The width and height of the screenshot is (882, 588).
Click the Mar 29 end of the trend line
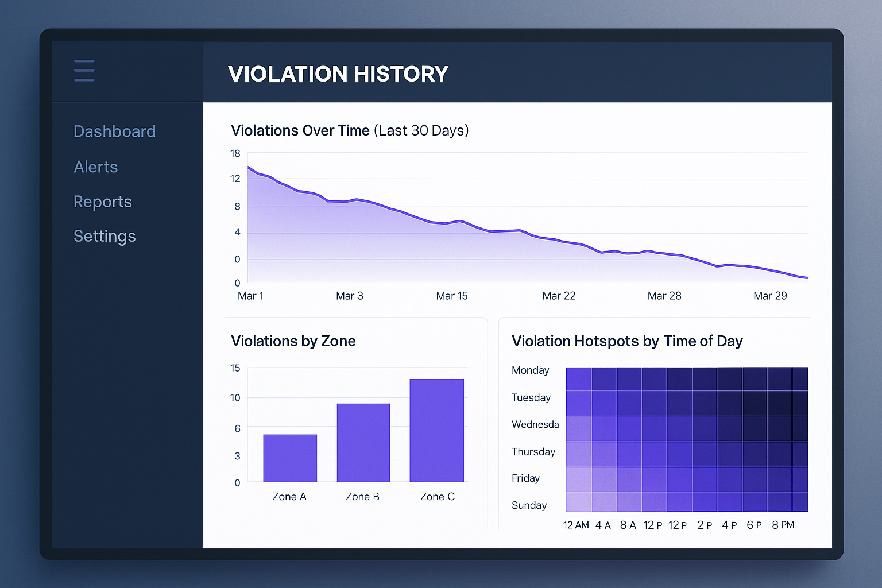coord(804,277)
